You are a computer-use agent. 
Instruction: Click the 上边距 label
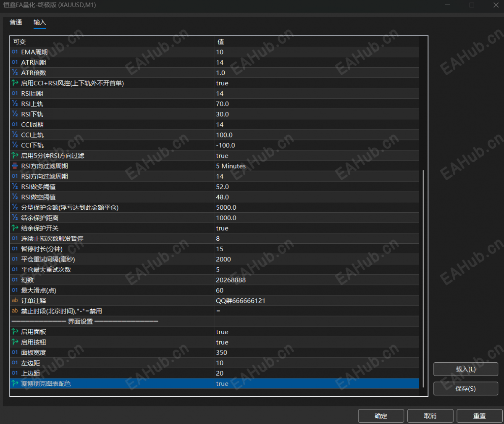(x=31, y=373)
